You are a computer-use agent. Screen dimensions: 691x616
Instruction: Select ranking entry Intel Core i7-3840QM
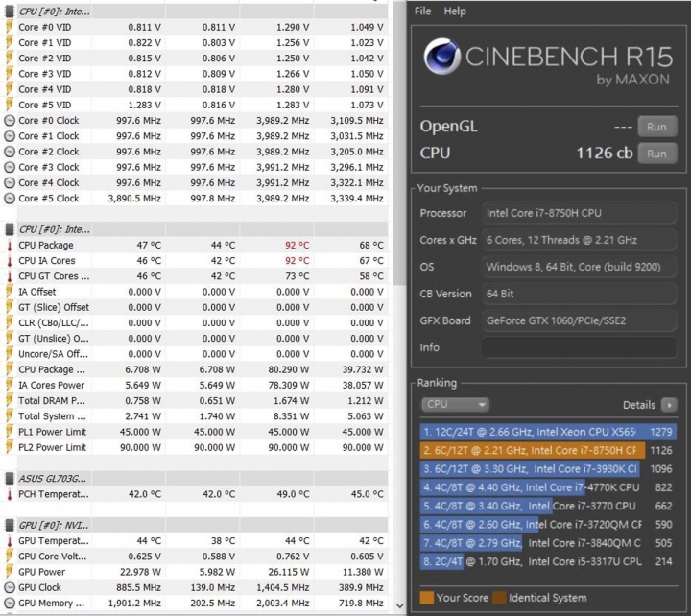(x=548, y=543)
